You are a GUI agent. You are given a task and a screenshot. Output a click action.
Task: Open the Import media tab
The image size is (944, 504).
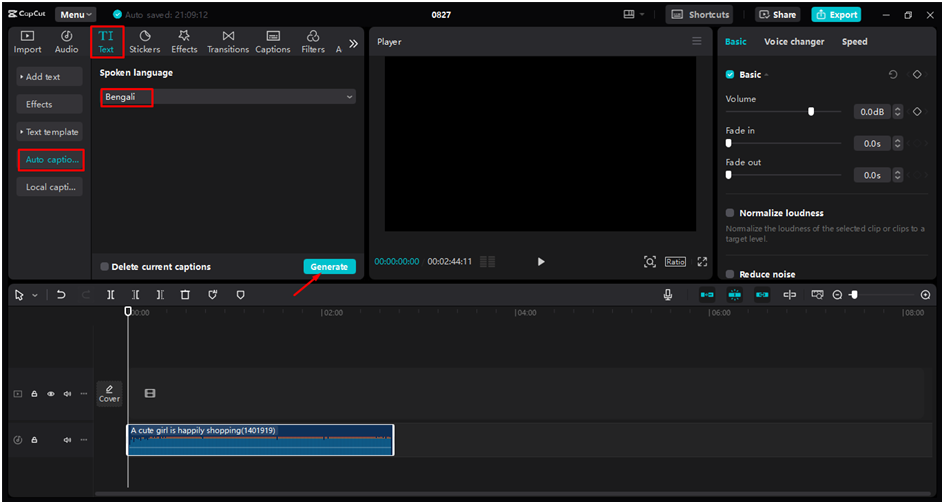click(x=28, y=42)
